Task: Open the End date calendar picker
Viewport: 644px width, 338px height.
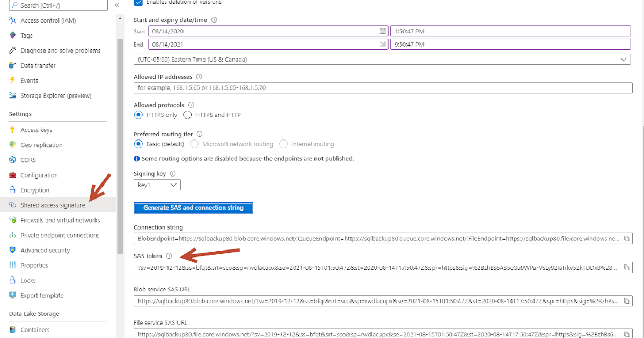Action: (x=382, y=44)
